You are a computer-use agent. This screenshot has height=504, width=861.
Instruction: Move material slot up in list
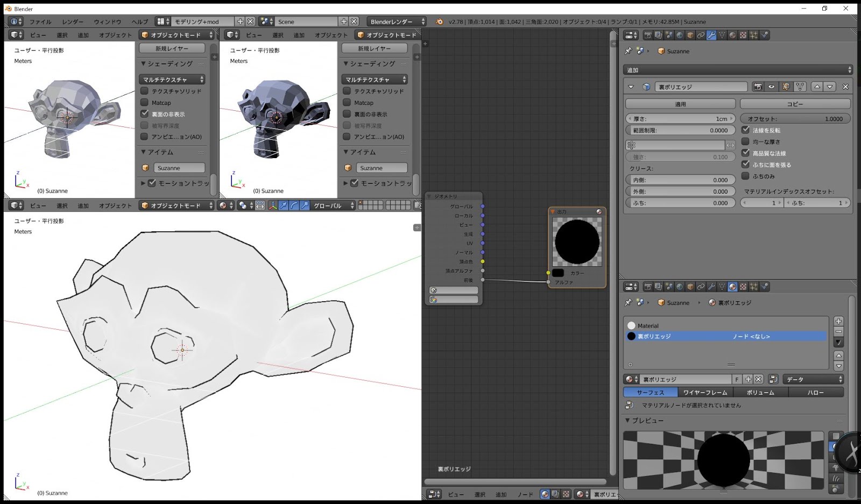(838, 356)
